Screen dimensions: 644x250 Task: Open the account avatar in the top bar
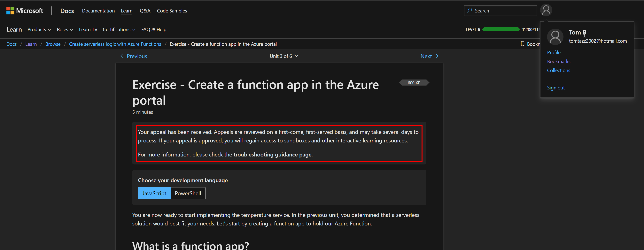pyautogui.click(x=546, y=10)
